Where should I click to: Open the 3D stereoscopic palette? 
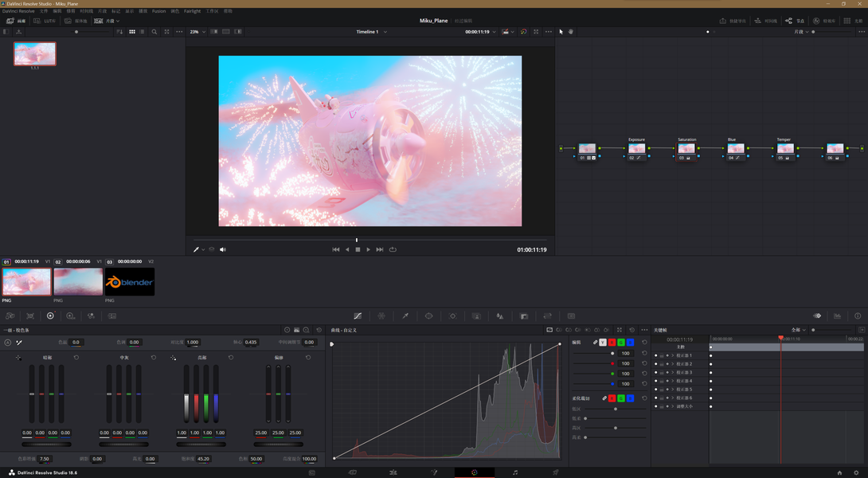tap(571, 315)
